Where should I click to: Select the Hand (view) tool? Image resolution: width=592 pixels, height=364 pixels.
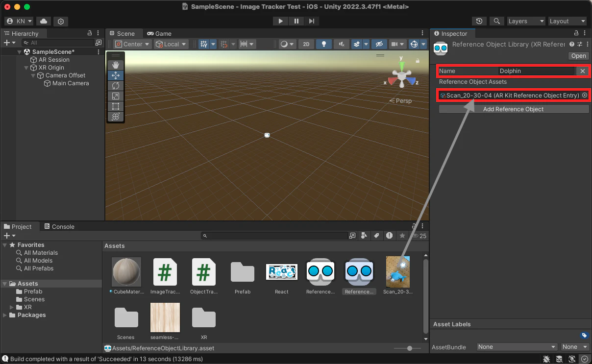click(x=116, y=65)
